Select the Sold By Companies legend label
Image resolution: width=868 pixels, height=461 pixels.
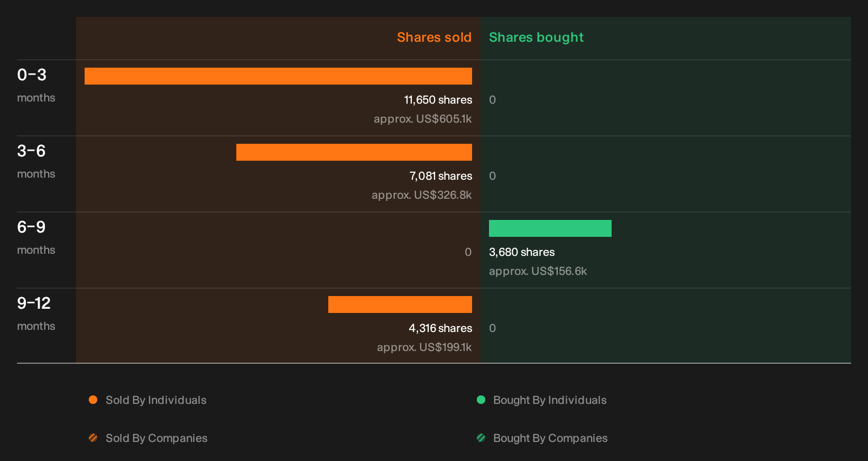(156, 438)
